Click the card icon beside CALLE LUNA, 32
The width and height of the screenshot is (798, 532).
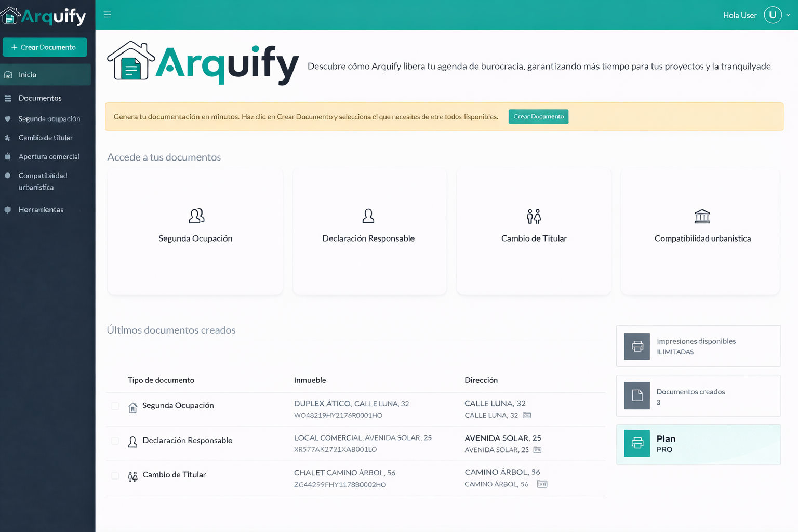[x=527, y=415]
